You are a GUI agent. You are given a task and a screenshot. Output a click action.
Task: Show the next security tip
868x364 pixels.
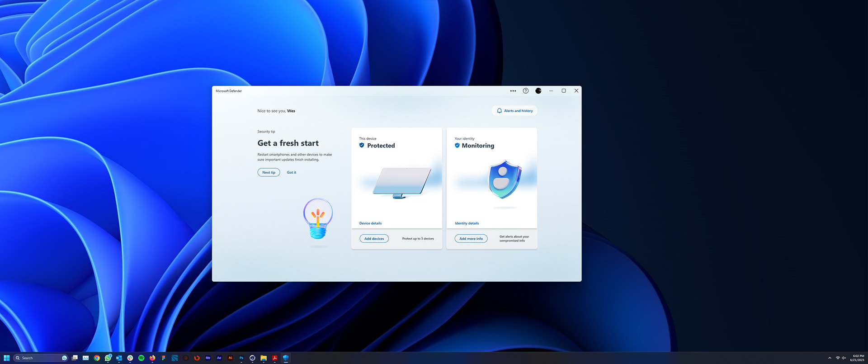(269, 172)
